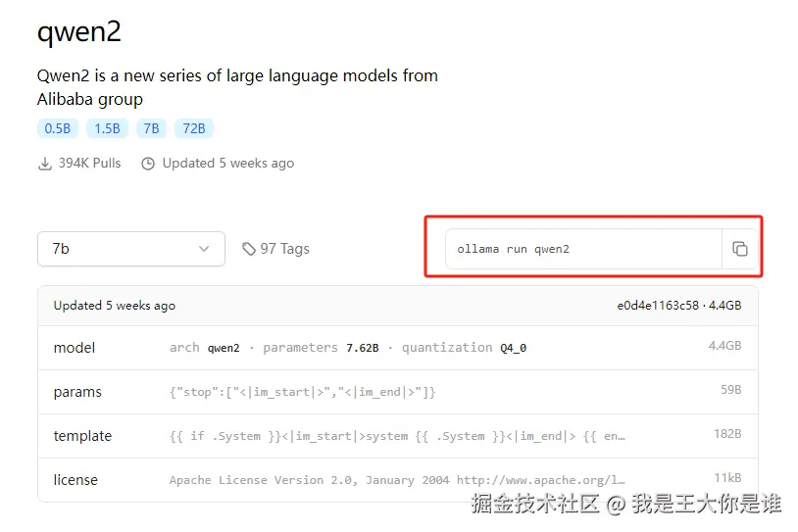Open the template file row
This screenshot has height=532, width=798.
coord(397,436)
